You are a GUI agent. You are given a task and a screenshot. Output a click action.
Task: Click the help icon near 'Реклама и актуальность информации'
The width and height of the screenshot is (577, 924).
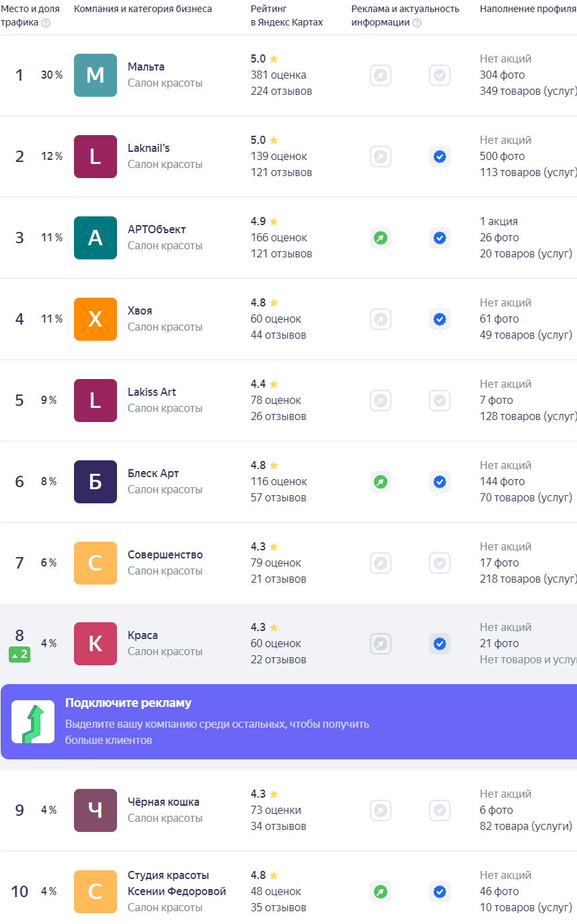pos(417,23)
